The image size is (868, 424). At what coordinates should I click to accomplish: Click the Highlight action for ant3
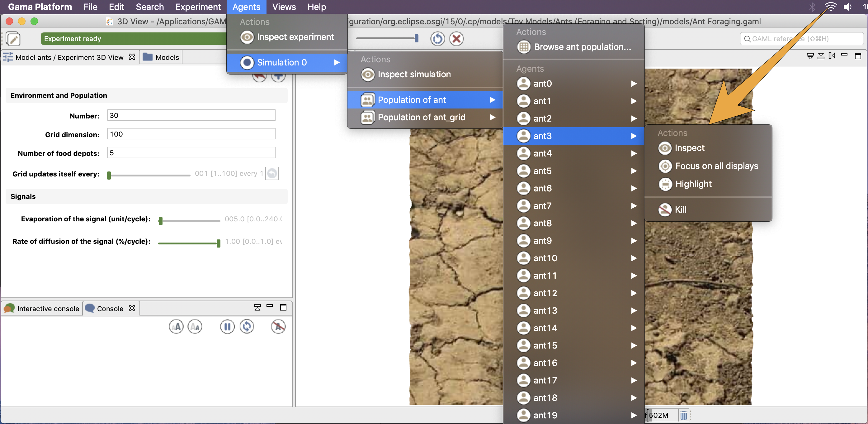pos(693,184)
